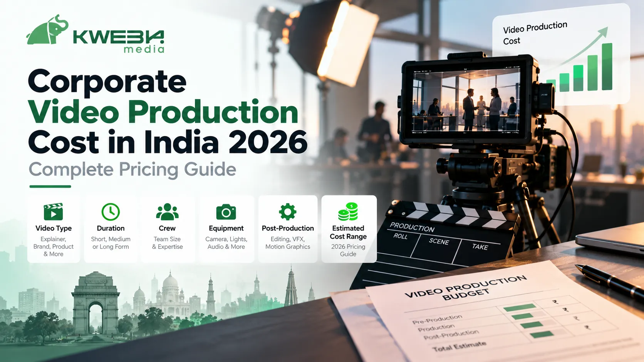Image resolution: width=644 pixels, height=362 pixels.
Task: Click the camera icon above Equipment
Action: click(226, 212)
